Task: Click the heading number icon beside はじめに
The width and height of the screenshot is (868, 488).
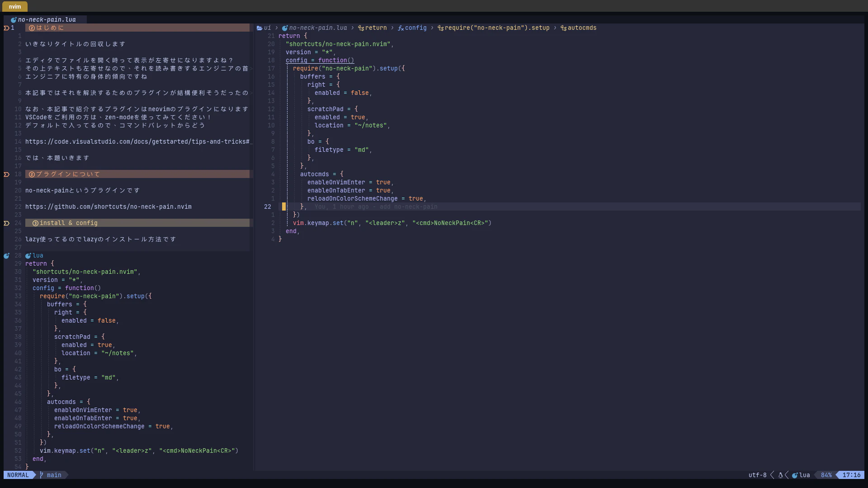Action: [32, 28]
